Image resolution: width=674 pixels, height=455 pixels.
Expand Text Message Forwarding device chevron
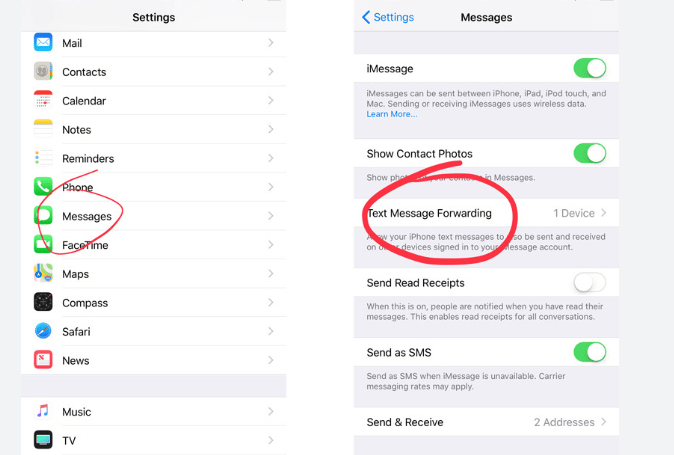click(x=604, y=214)
